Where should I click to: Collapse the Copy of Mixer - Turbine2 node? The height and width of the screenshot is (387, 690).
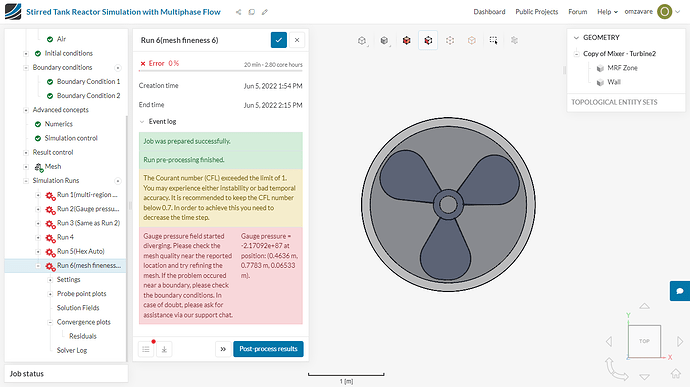pos(576,54)
